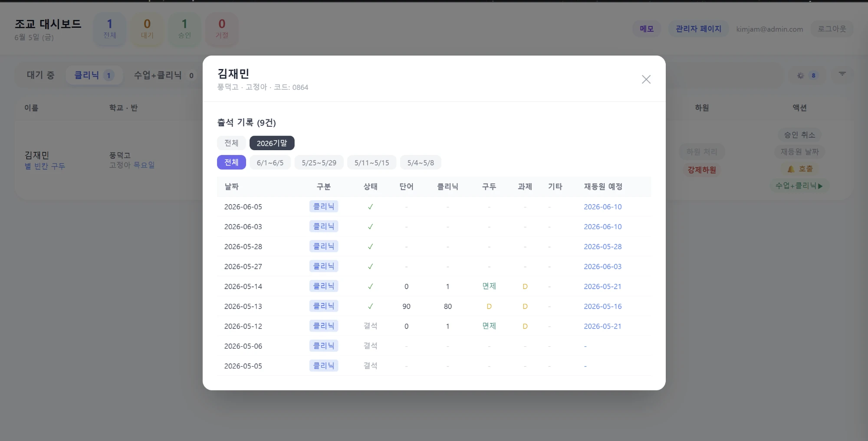Screen dimensions: 868x441
Task: Filter attendance by week 5/4~5/8
Action: [x=421, y=163]
